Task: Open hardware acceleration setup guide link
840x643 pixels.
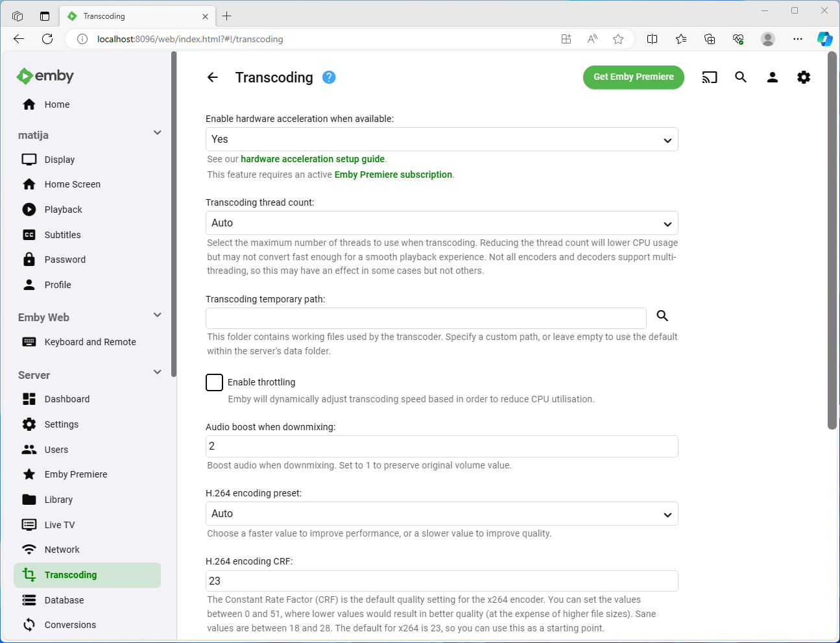Action: click(313, 159)
